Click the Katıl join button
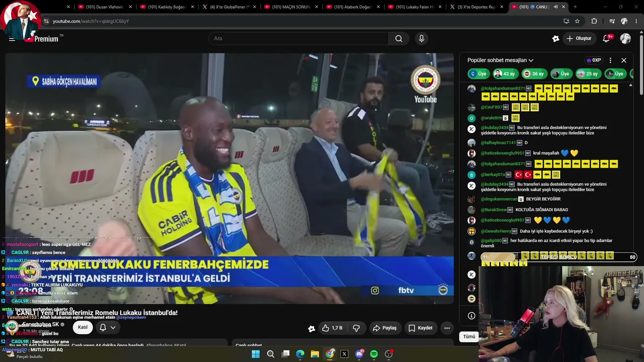Image resolution: width=644 pixels, height=362 pixels. (x=83, y=327)
